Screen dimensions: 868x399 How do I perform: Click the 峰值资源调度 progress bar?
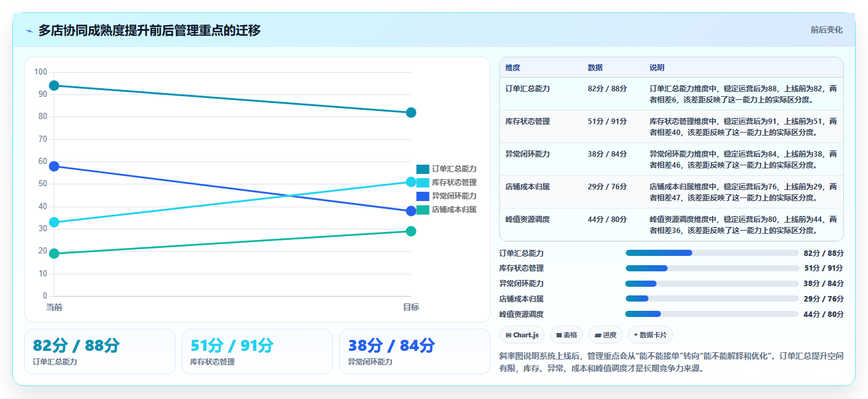712,314
